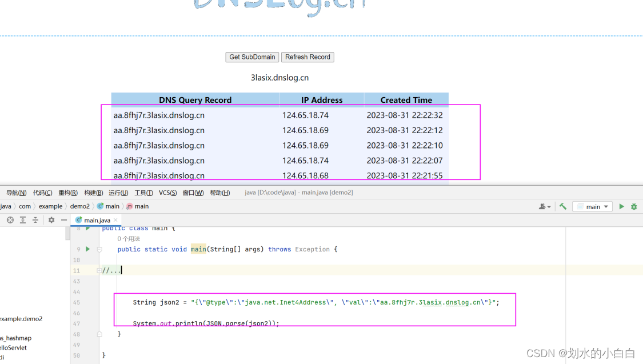Click the String json2 declaration line
The image size is (643, 364).
[x=316, y=302]
